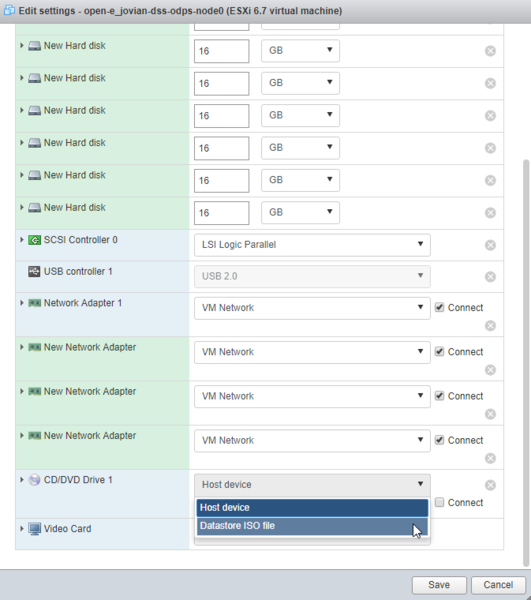The image size is (531, 600).
Task: Toggle Connect for New Network Adapter below Network Adapter 1
Action: [440, 351]
